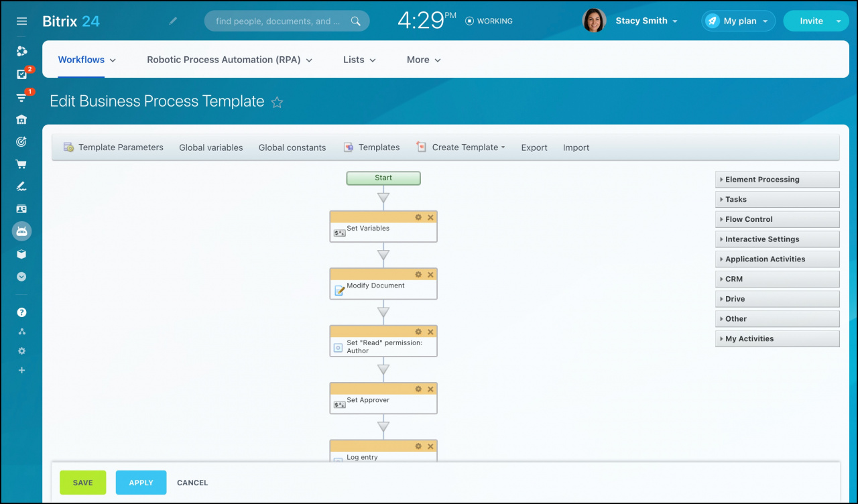Screen dimensions: 858x504
Task: Open the Stacy Smith user dropdown
Action: point(647,21)
